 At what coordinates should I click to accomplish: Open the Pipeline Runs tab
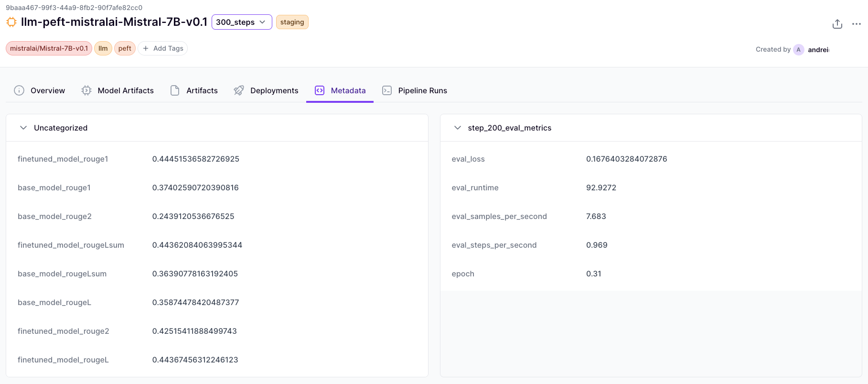(415, 90)
